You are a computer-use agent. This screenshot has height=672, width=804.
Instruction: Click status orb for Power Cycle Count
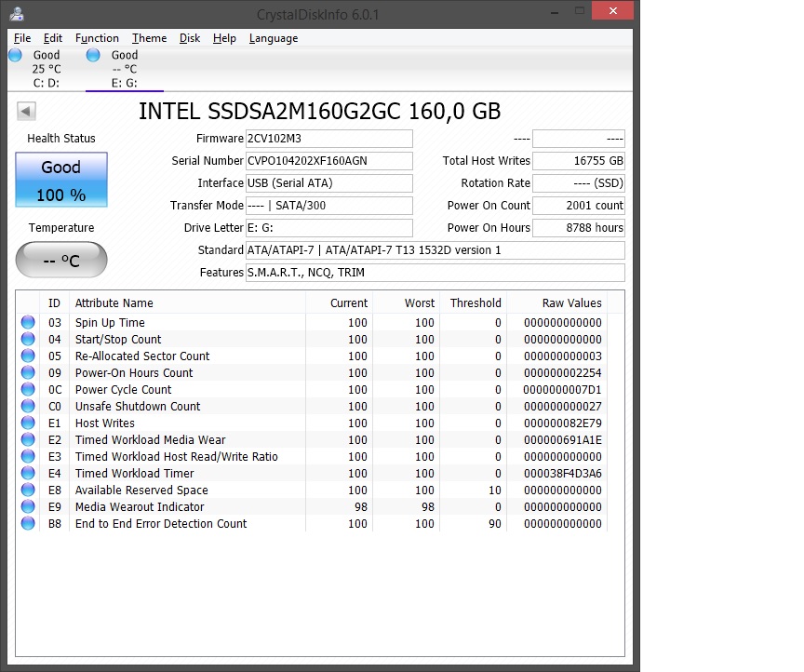click(28, 389)
